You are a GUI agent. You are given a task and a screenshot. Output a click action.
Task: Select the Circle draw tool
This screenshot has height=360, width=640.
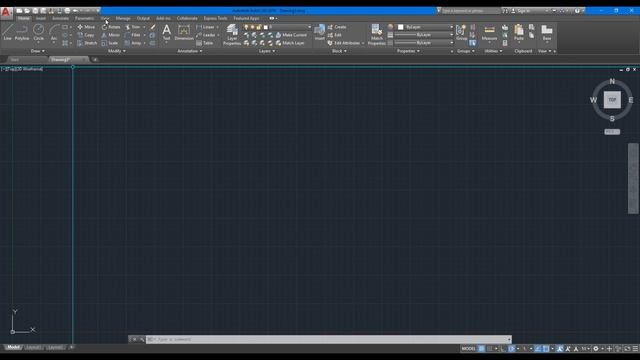click(x=38, y=32)
